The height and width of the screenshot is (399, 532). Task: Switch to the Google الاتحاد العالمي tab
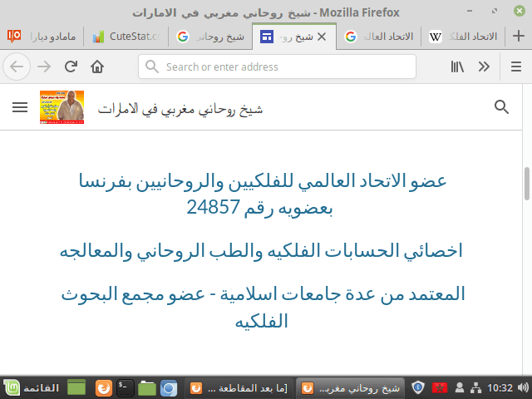click(378, 37)
